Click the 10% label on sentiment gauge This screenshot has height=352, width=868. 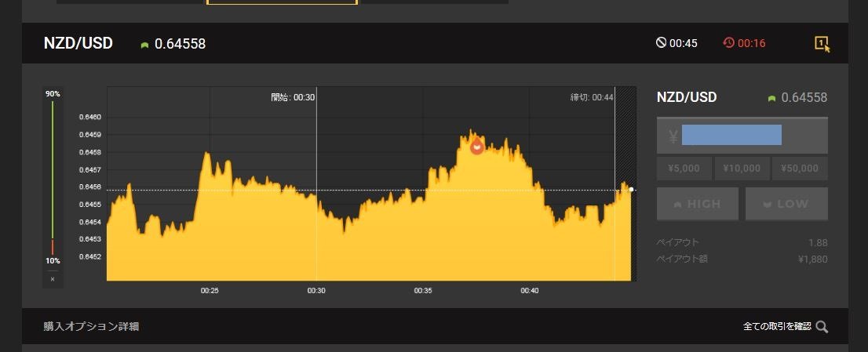[x=53, y=261]
